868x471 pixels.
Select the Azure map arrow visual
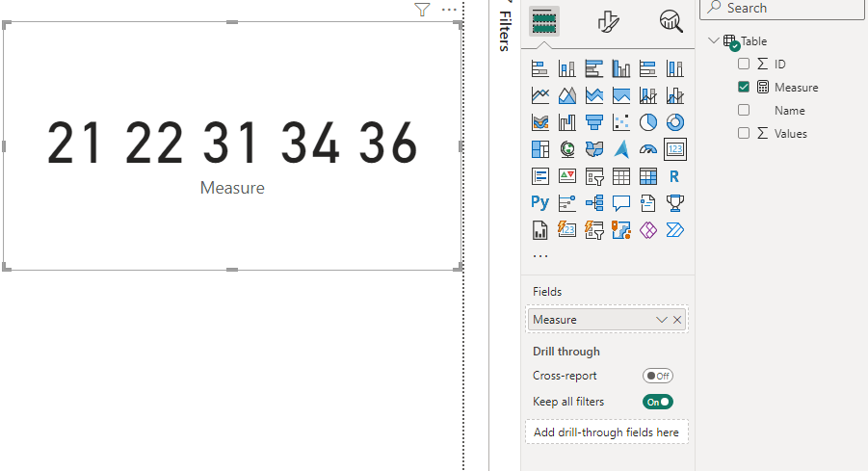click(x=621, y=149)
